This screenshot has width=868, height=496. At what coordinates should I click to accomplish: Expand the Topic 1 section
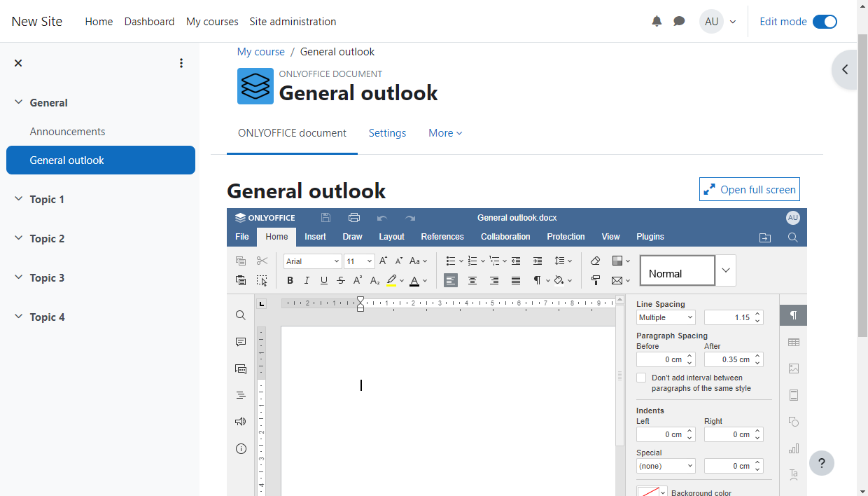[x=18, y=199]
